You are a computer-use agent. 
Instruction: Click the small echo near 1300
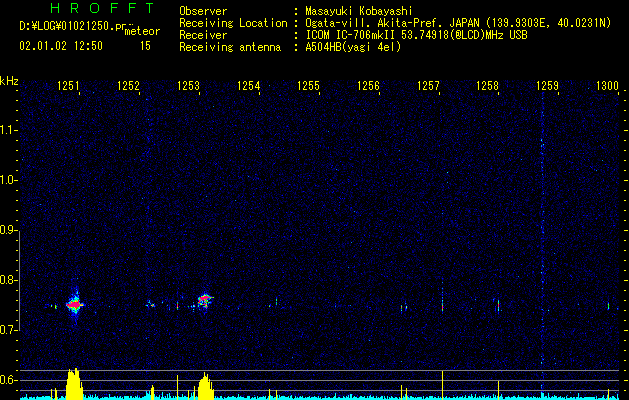pos(608,306)
